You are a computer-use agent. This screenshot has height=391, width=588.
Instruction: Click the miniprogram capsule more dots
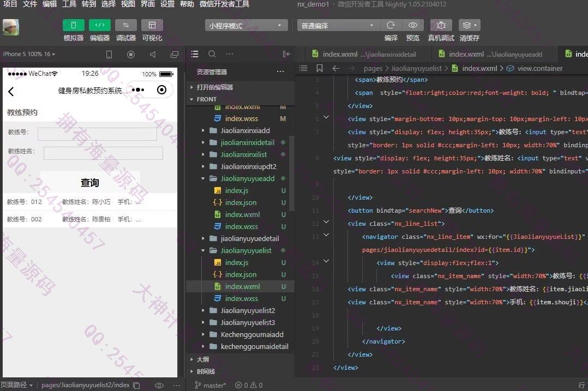coord(138,89)
